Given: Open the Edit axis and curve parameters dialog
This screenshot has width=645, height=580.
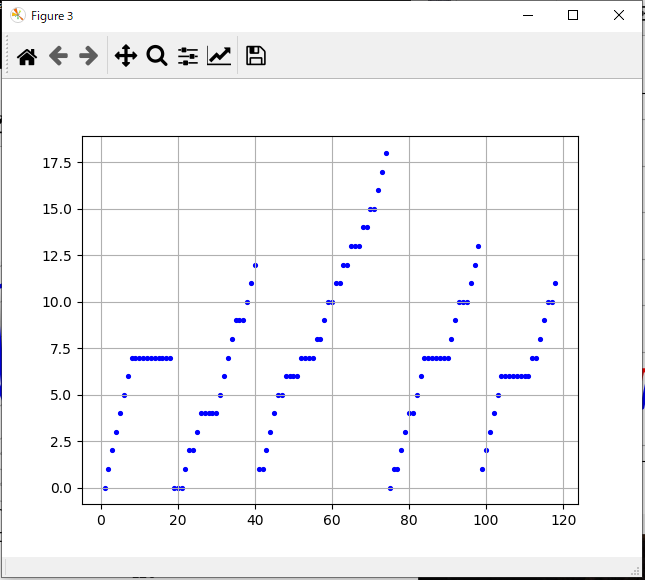Looking at the screenshot, I should point(219,56).
